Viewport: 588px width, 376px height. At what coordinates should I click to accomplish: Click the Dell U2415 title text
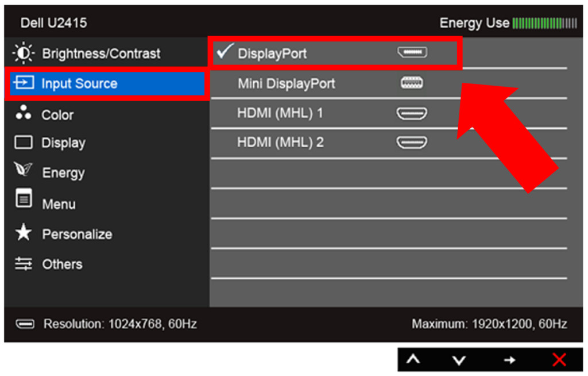coord(53,23)
